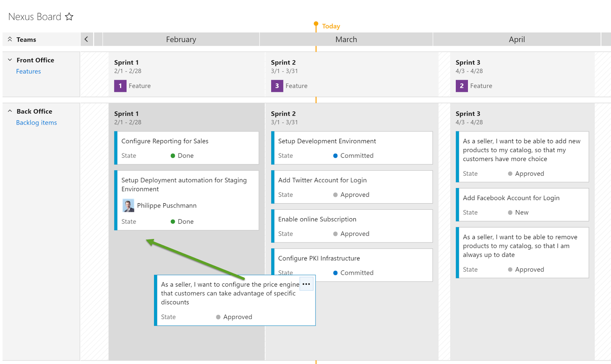Screen dimensions: 611x364
Task: Open the Backlog items link under Back Office
Action: [36, 122]
